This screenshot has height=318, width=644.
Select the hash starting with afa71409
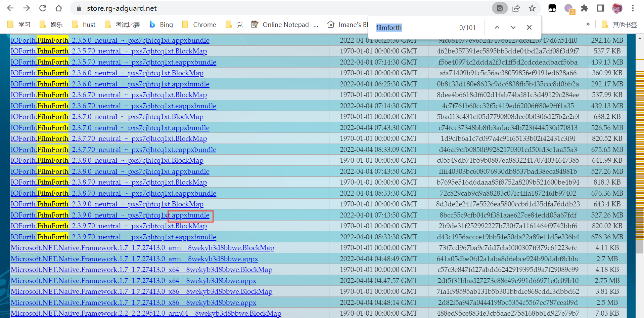tap(508, 73)
